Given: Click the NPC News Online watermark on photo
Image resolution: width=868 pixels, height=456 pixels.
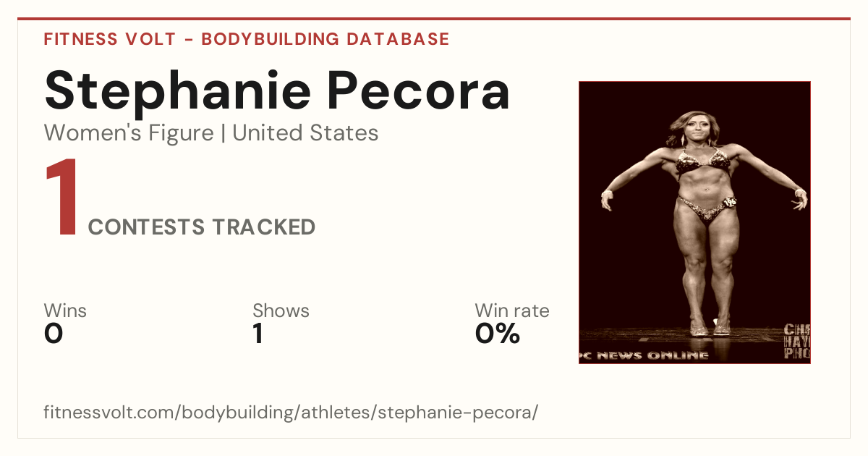Looking at the screenshot, I should (644, 355).
